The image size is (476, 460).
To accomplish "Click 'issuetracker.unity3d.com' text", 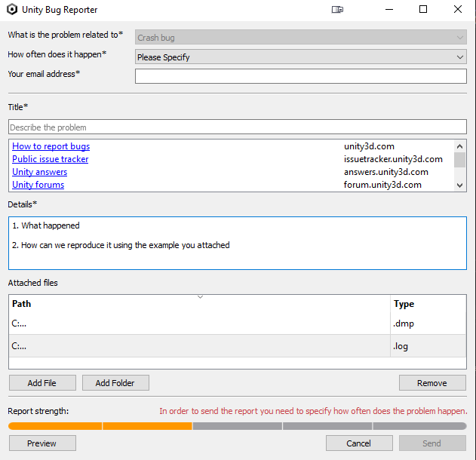I will [x=393, y=159].
